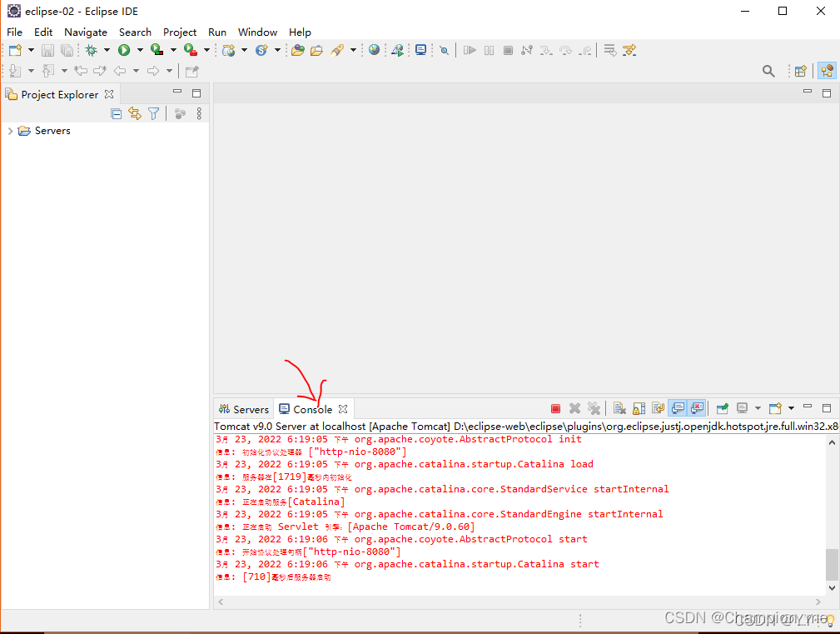Viewport: 840px width, 634px height.
Task: Open the Window menu
Action: (x=258, y=32)
